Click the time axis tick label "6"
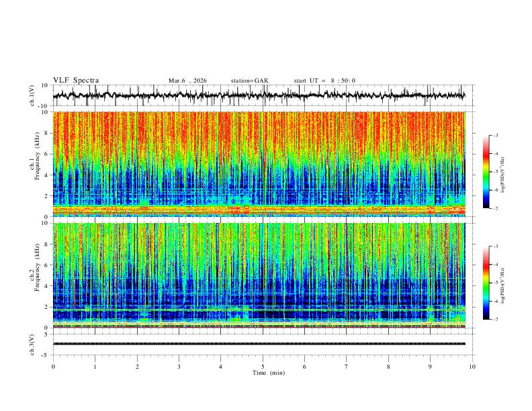532x411 pixels. (304, 367)
